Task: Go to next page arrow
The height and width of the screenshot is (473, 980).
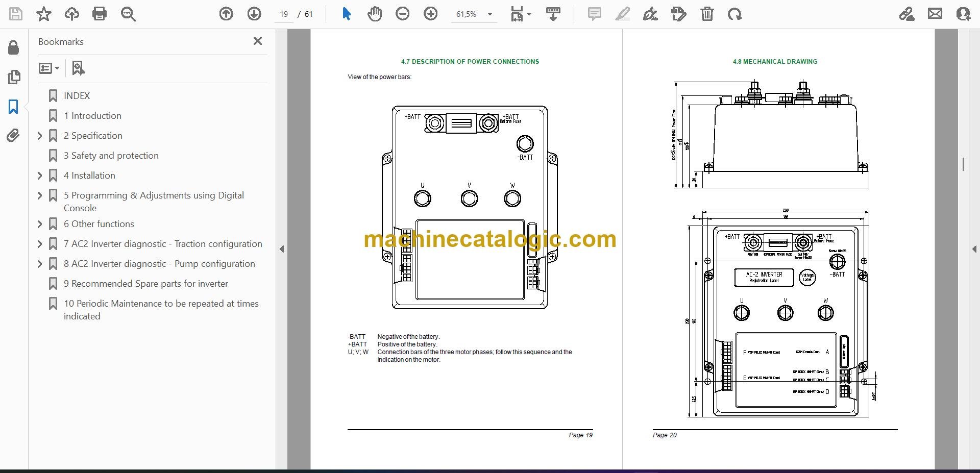Action: (x=254, y=14)
